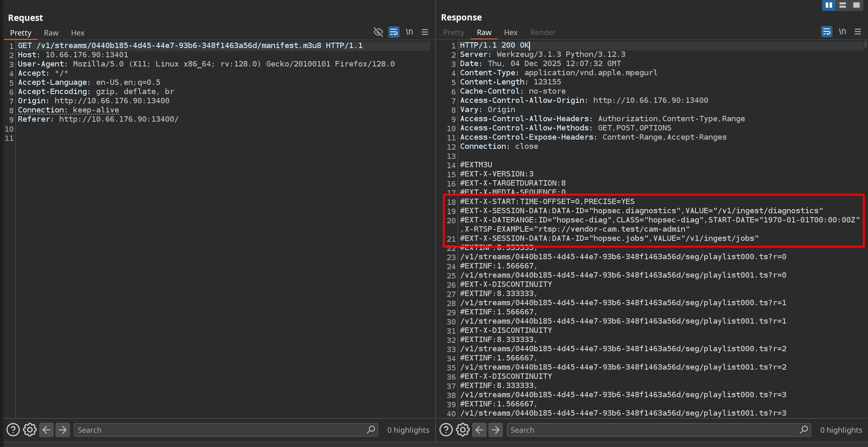The height and width of the screenshot is (447, 868).
Task: Click the forward arrow below the Request panel
Action: pos(62,429)
